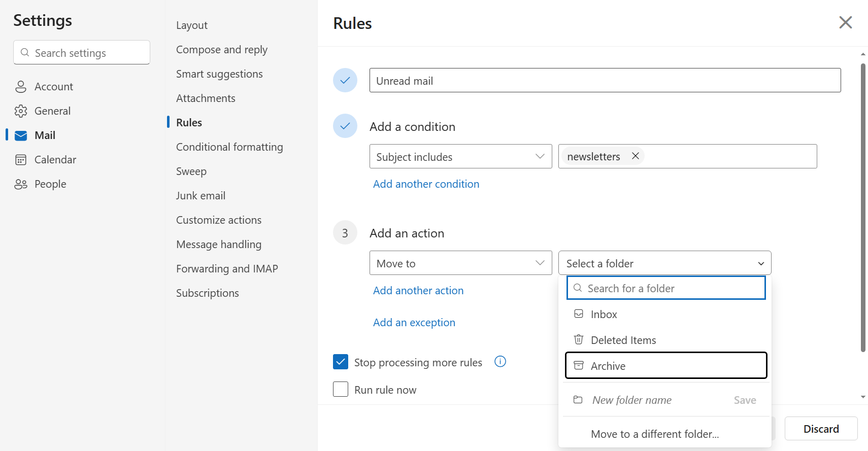868x451 pixels.
Task: Open the Sweep settings
Action: (x=191, y=171)
